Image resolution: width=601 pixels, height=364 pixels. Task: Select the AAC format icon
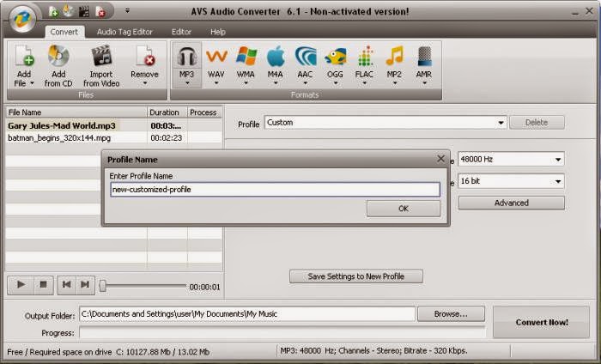pos(305,57)
